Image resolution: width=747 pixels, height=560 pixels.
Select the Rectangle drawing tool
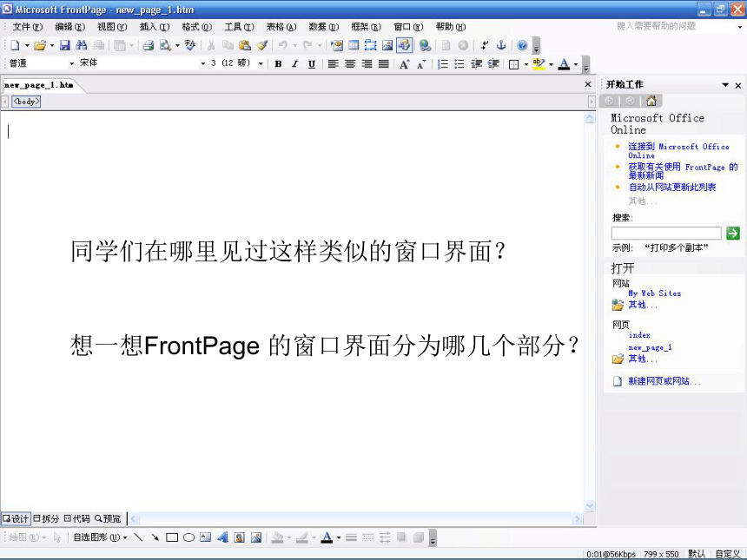tap(172, 537)
